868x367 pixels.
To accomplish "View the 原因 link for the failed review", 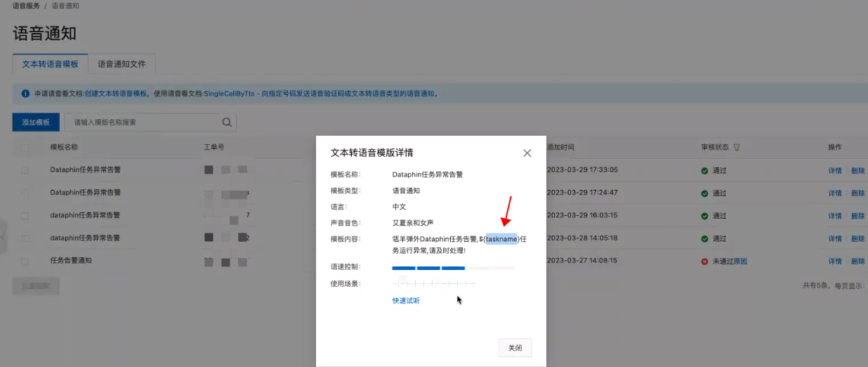I will pos(740,261).
